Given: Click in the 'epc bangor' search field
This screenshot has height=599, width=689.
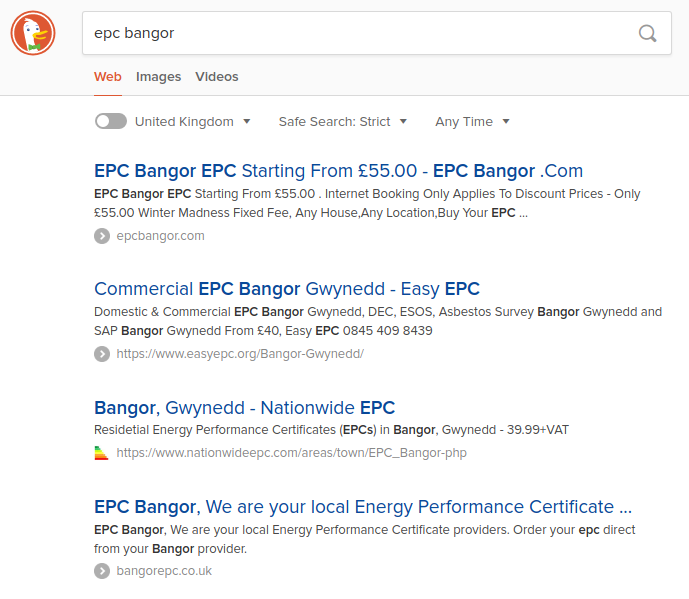Looking at the screenshot, I should [x=377, y=33].
